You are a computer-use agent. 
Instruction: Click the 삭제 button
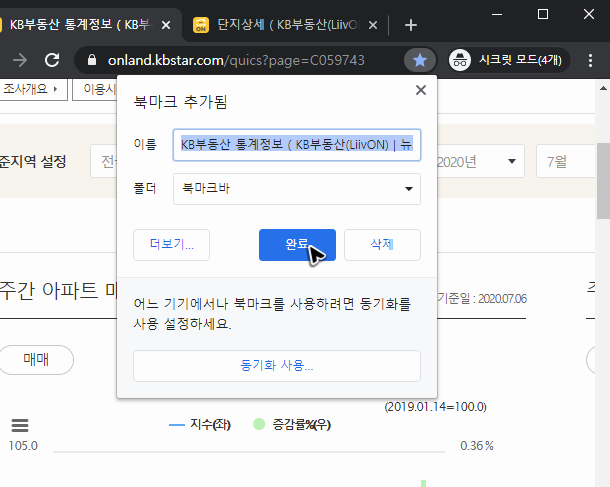382,245
